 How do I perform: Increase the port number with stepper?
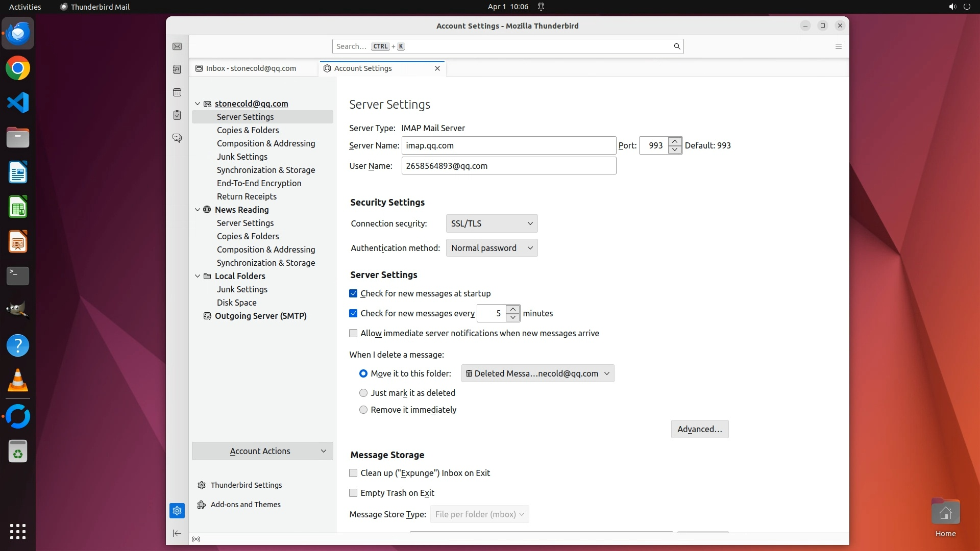tap(675, 141)
